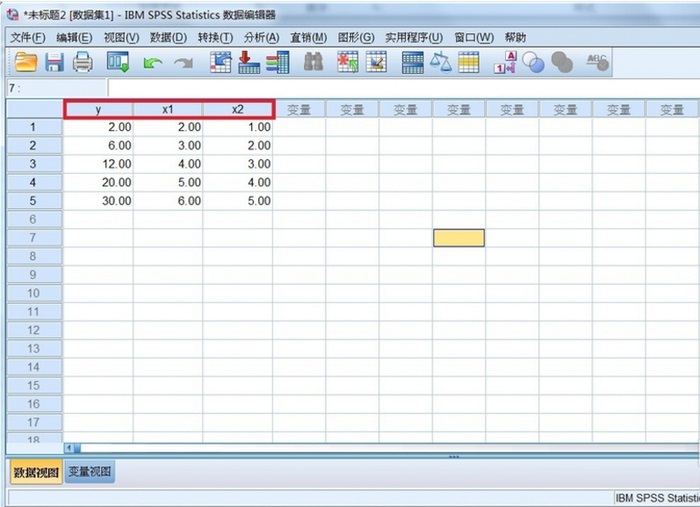Click the Recall recently used dialogs icon
Image resolution: width=700 pixels, height=507 pixels.
(x=118, y=62)
